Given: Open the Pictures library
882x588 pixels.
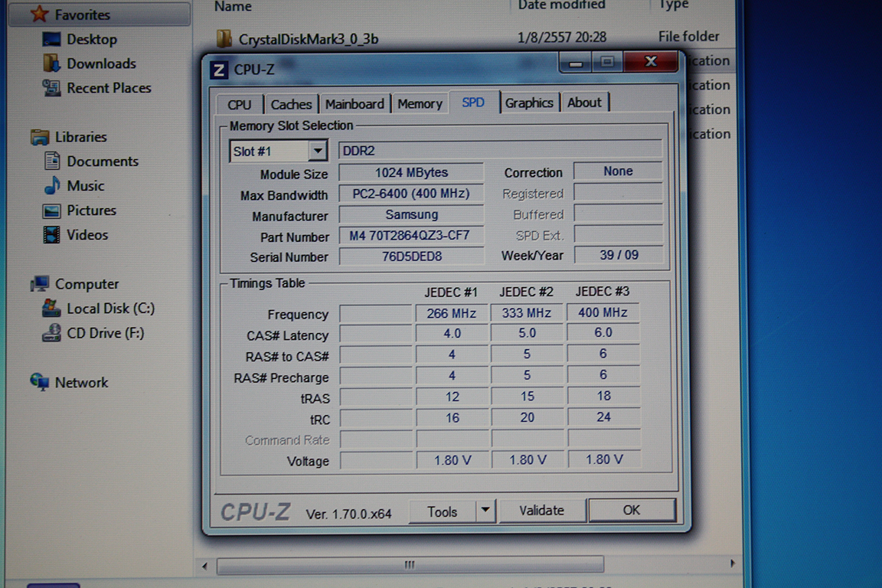Looking at the screenshot, I should (x=91, y=211).
